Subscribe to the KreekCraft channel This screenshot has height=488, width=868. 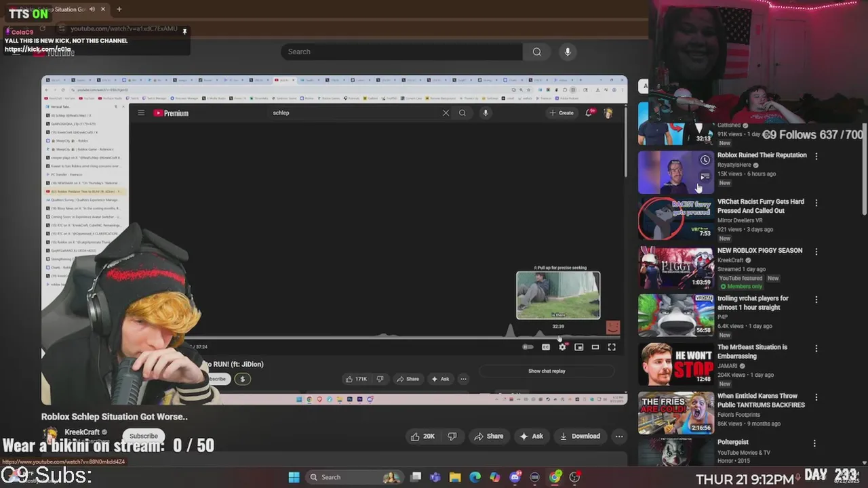pyautogui.click(x=143, y=436)
